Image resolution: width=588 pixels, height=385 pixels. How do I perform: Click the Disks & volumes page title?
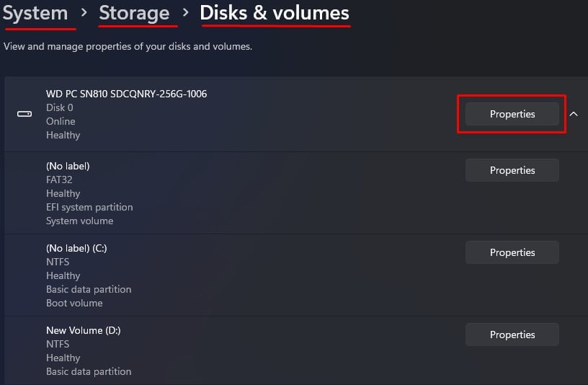(275, 13)
